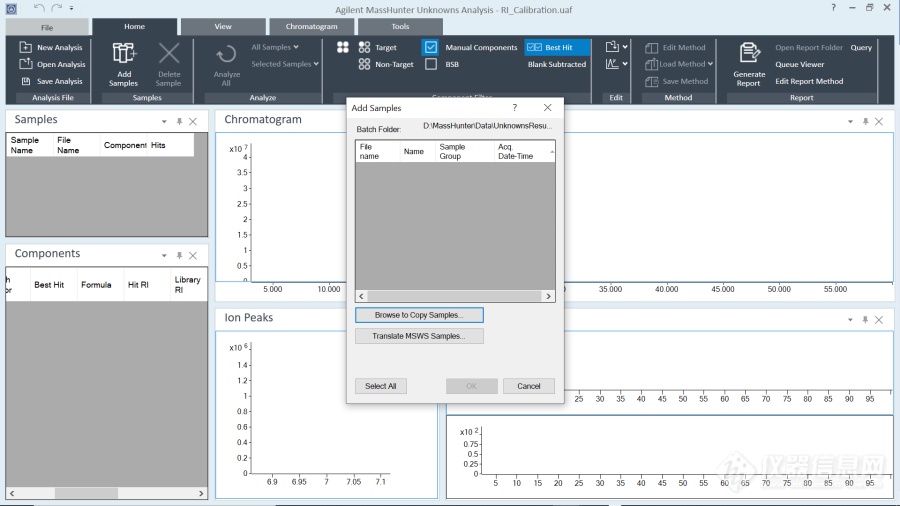The width and height of the screenshot is (900, 506).
Task: Switch to the Tools tab
Action: (400, 26)
